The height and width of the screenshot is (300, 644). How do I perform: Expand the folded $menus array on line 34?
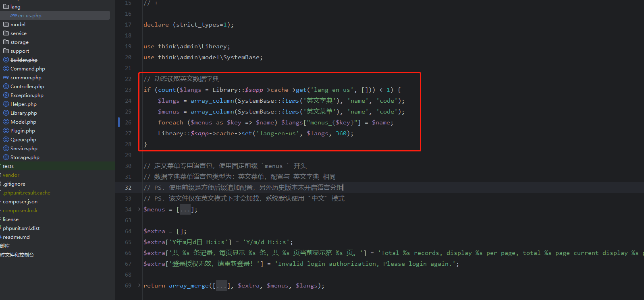[139, 209]
